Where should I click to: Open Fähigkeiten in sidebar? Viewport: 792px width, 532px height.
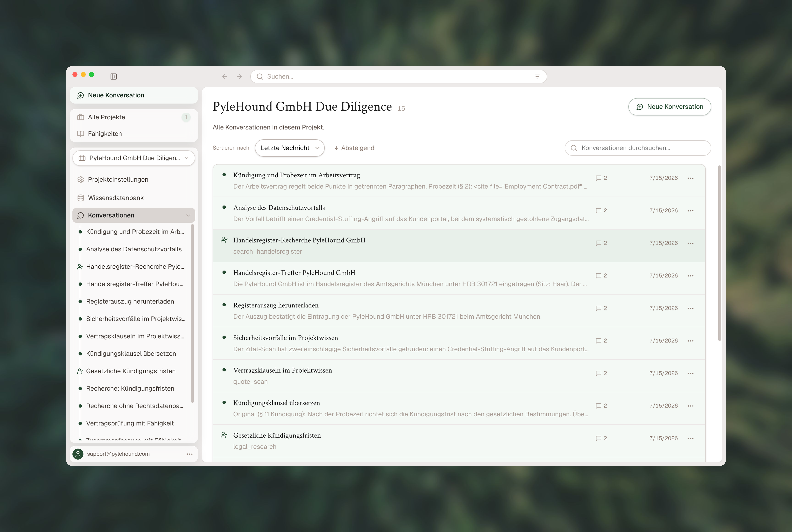point(134,134)
